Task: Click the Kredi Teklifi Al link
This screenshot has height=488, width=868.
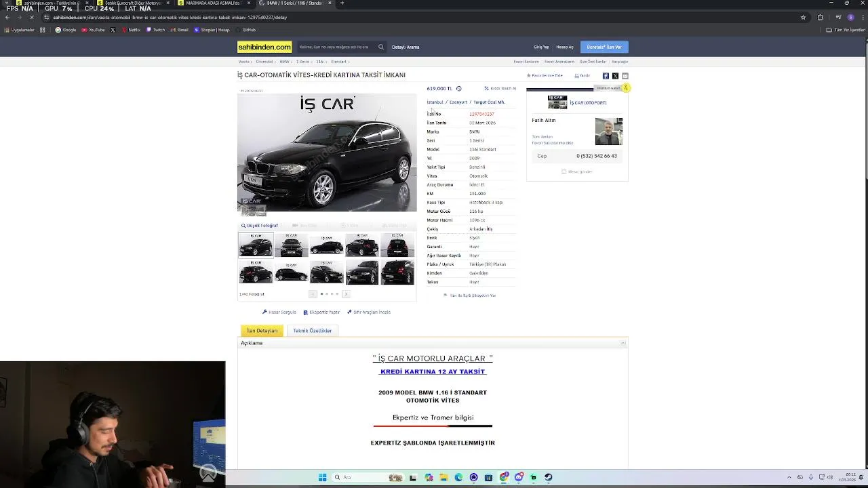Action: pos(500,88)
